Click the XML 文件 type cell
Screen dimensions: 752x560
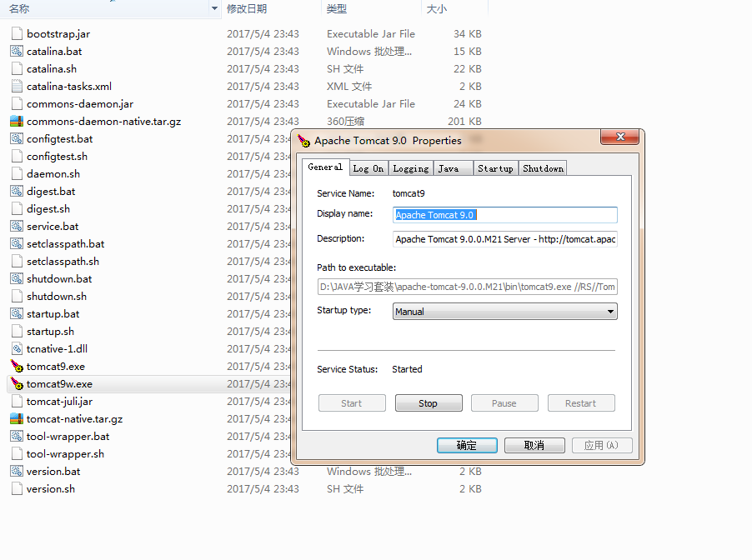[349, 87]
